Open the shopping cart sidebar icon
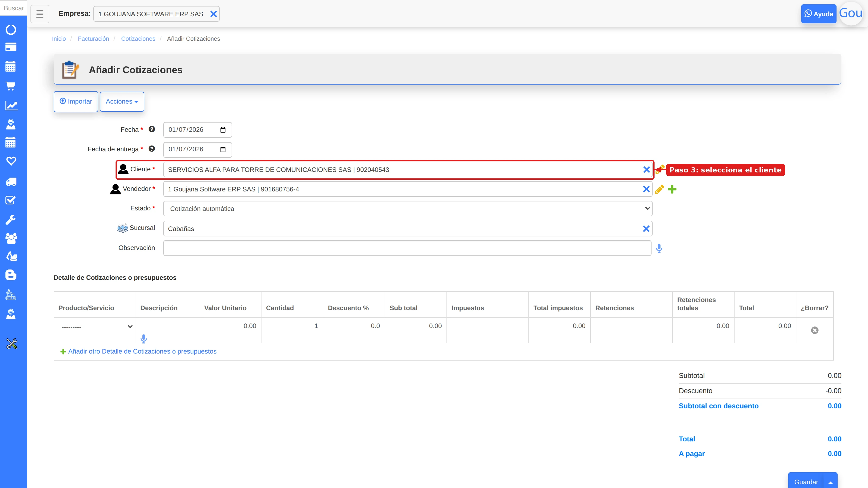 (x=11, y=86)
